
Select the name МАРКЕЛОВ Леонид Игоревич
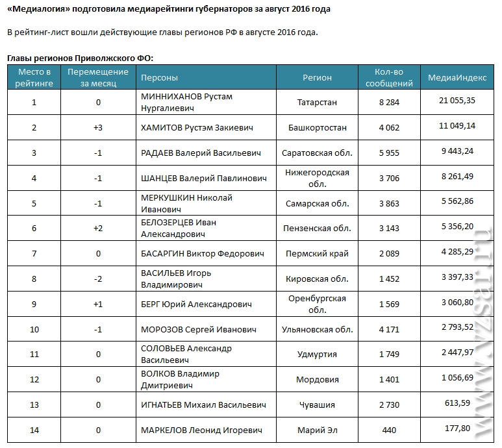pos(201,430)
